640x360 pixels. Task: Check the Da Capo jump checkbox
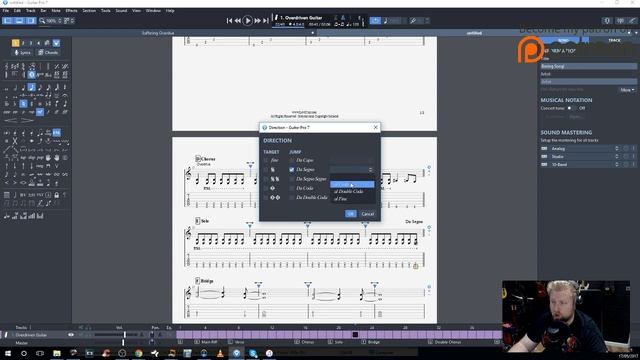291,160
